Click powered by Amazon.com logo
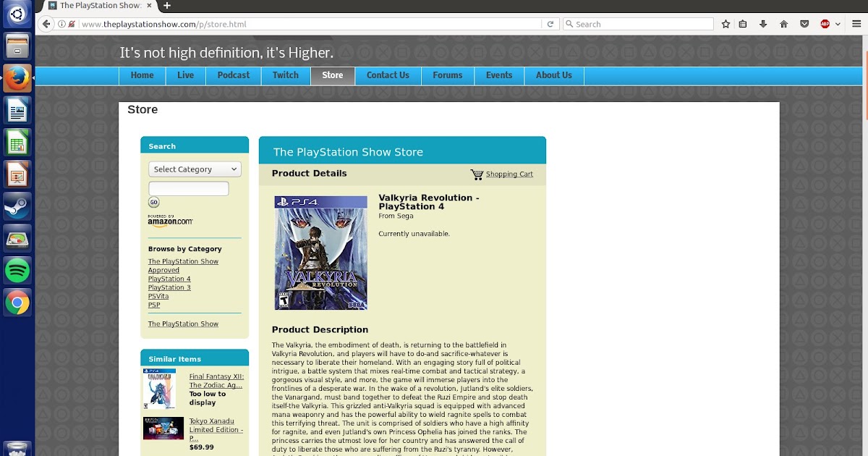 [x=171, y=220]
